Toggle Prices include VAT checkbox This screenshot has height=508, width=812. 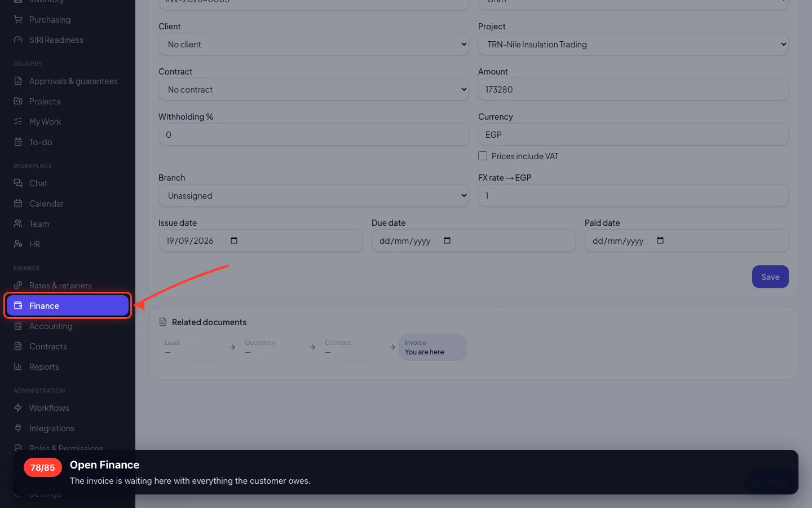coord(483,156)
